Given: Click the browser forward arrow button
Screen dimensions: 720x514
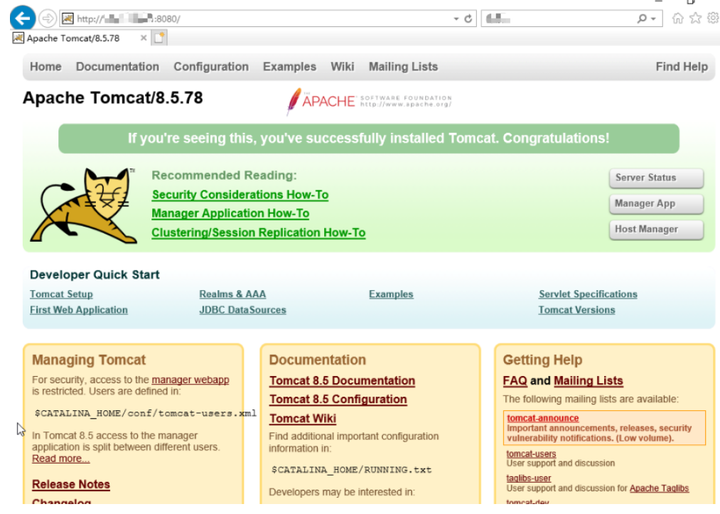Looking at the screenshot, I should coord(47,19).
